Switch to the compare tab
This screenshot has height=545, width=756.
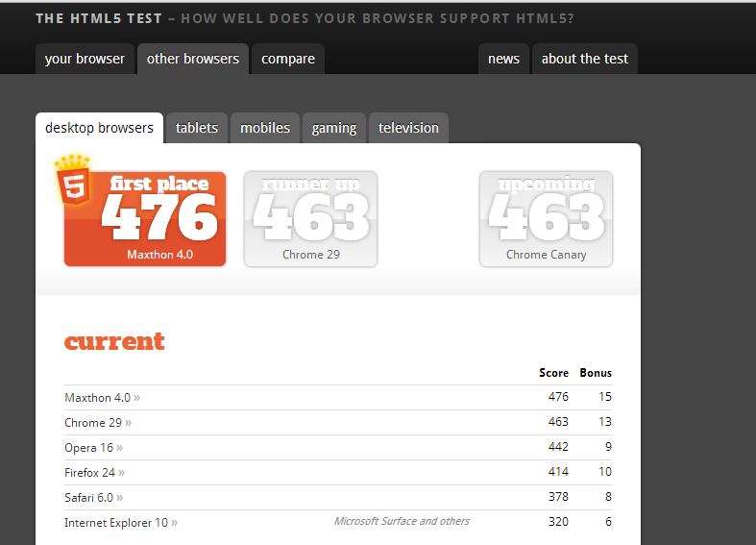[288, 59]
